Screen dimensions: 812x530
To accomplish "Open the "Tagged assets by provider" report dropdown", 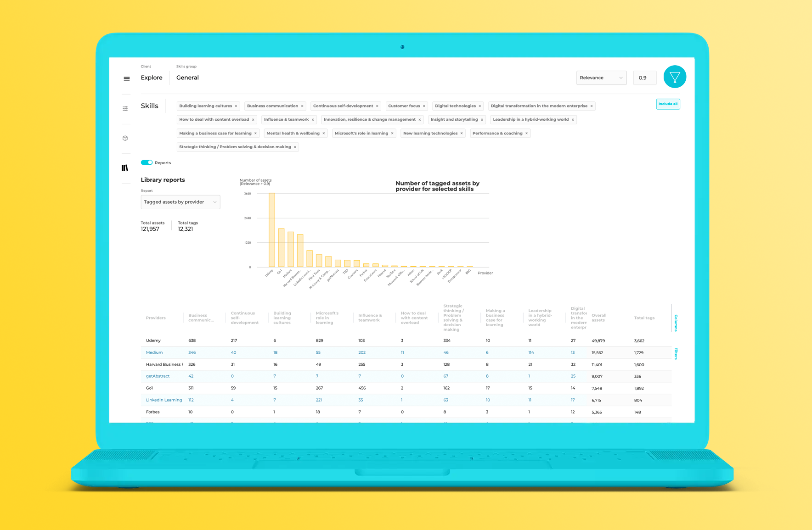I will [x=180, y=202].
